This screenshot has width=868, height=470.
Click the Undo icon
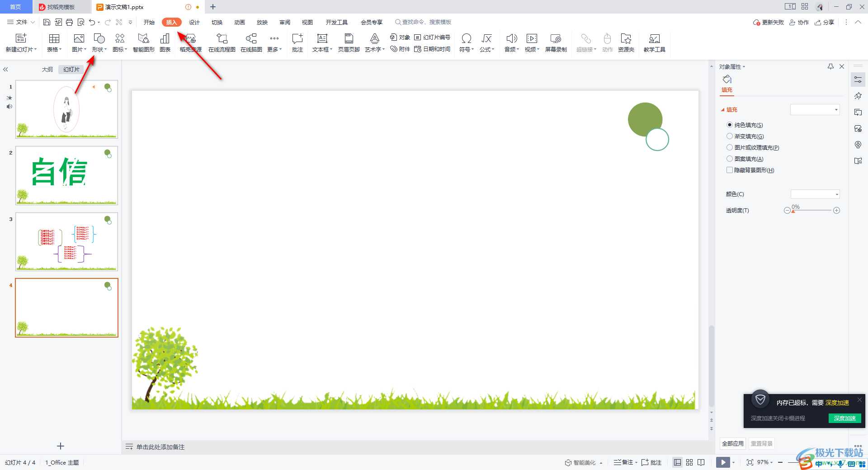click(92, 22)
